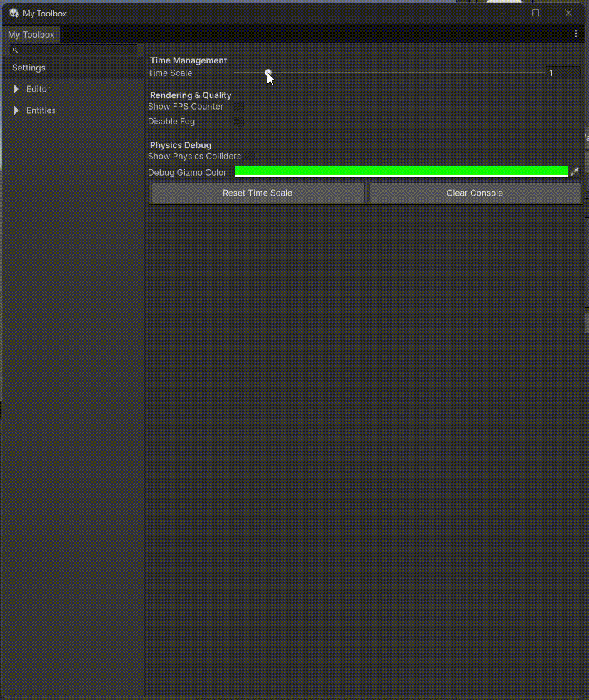The height and width of the screenshot is (700, 589).
Task: Open the three-dot options menu
Action: (x=576, y=33)
